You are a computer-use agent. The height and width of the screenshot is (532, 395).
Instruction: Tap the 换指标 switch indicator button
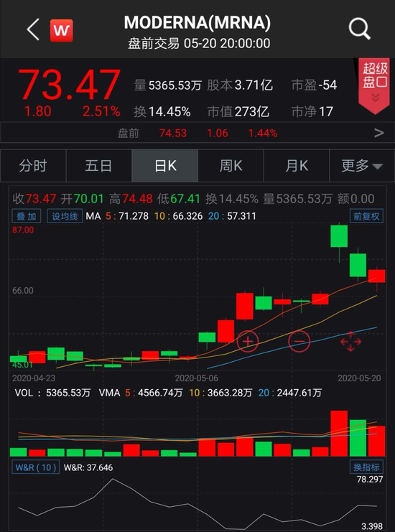point(366,467)
